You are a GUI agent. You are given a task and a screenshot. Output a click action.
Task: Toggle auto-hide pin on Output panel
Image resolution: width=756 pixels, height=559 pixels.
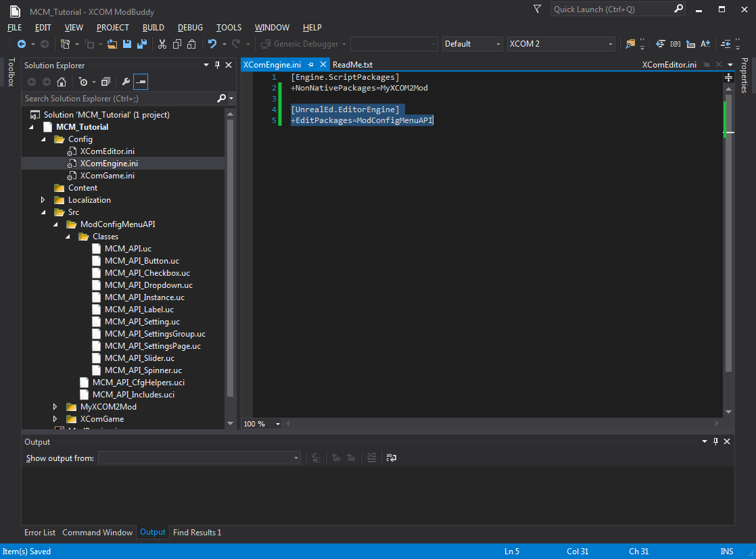(715, 441)
